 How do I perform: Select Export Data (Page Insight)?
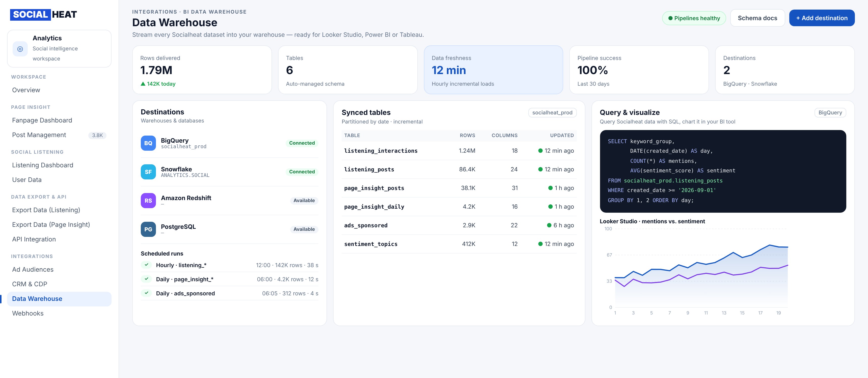(59, 225)
